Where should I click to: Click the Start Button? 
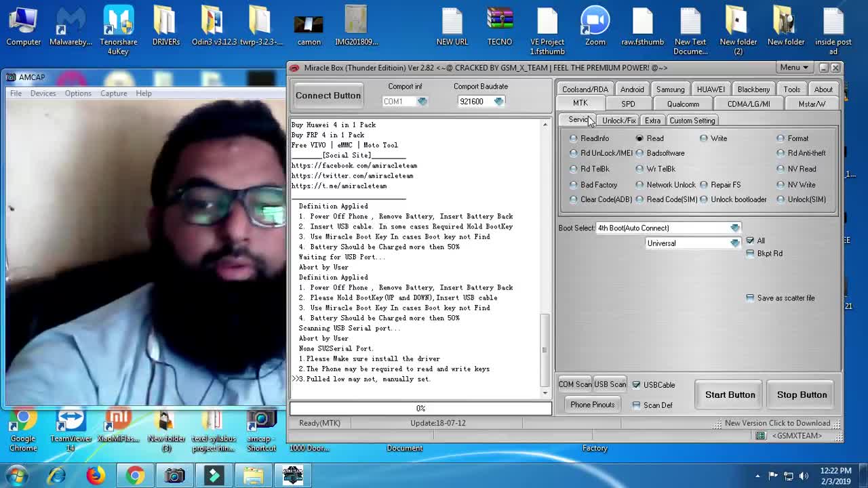(x=730, y=394)
